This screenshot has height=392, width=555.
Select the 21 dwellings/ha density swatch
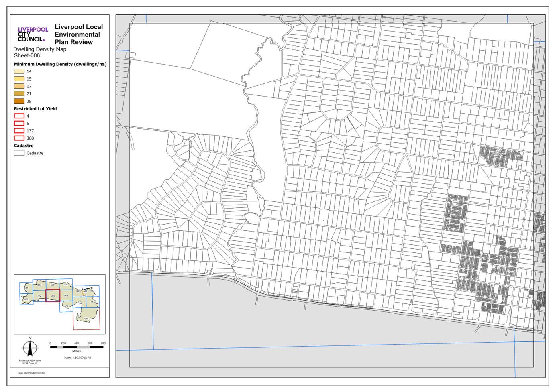(19, 94)
